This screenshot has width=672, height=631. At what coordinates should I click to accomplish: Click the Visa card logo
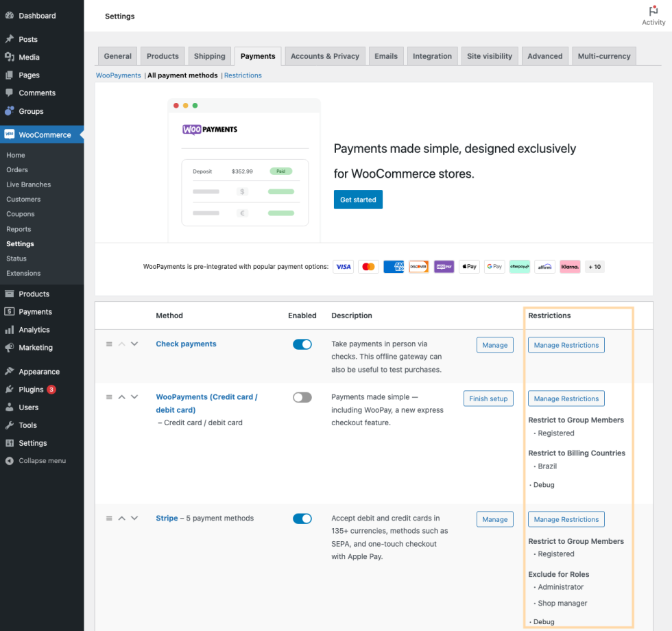click(x=344, y=267)
